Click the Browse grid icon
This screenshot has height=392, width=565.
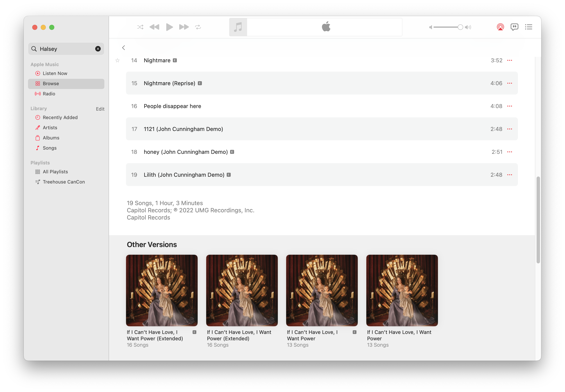[x=38, y=83]
